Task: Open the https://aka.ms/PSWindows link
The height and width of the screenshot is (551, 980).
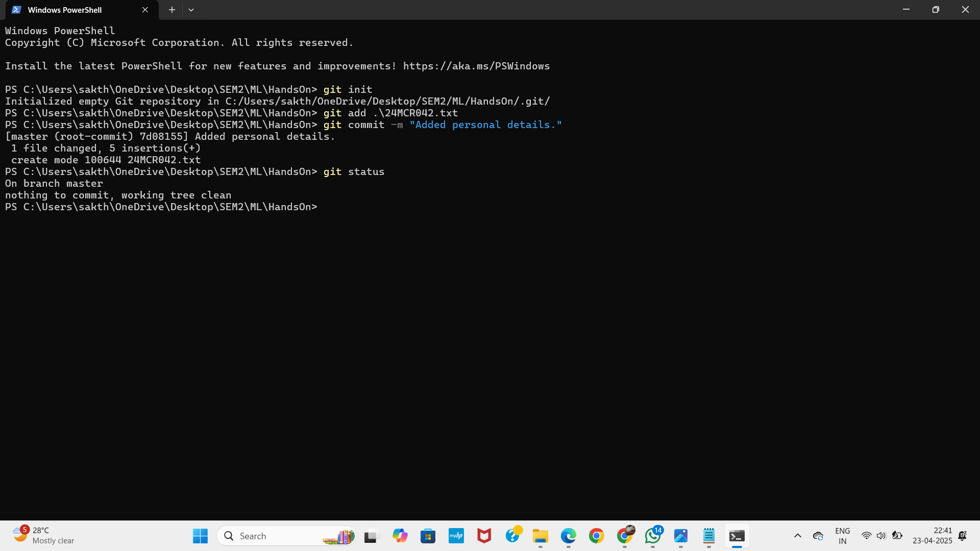Action: tap(476, 66)
